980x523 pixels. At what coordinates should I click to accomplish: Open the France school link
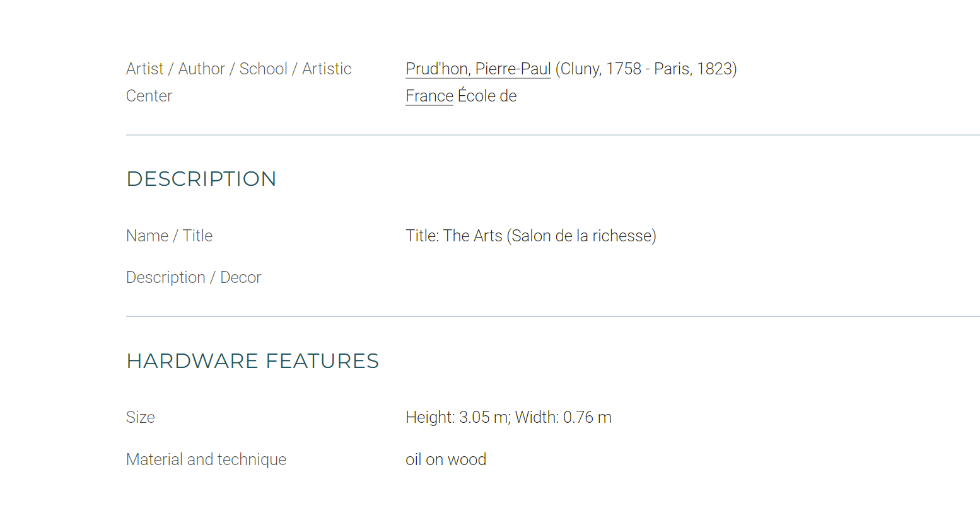point(429,96)
